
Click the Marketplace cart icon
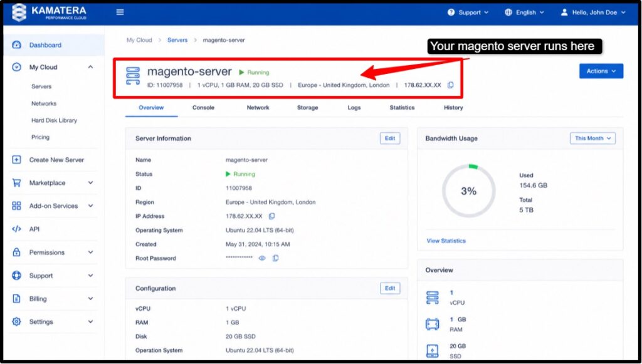[16, 183]
